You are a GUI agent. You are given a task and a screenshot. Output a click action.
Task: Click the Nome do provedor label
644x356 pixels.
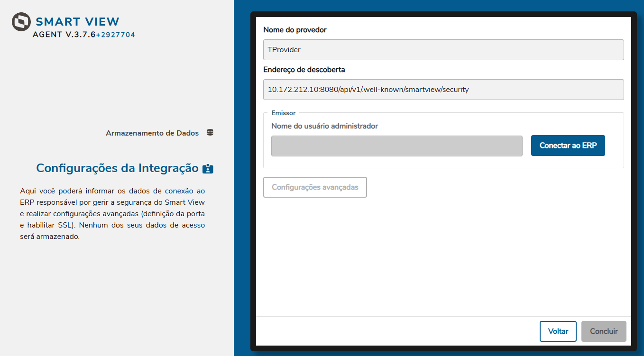(295, 30)
